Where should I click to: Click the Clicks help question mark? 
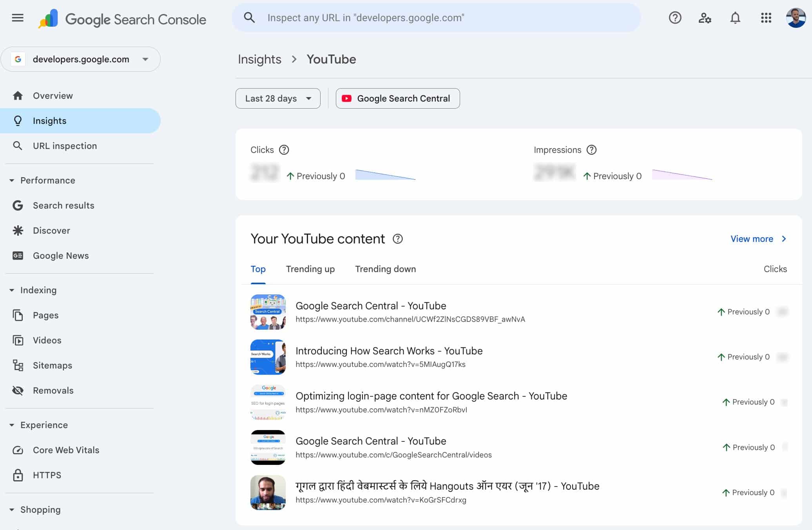point(284,149)
